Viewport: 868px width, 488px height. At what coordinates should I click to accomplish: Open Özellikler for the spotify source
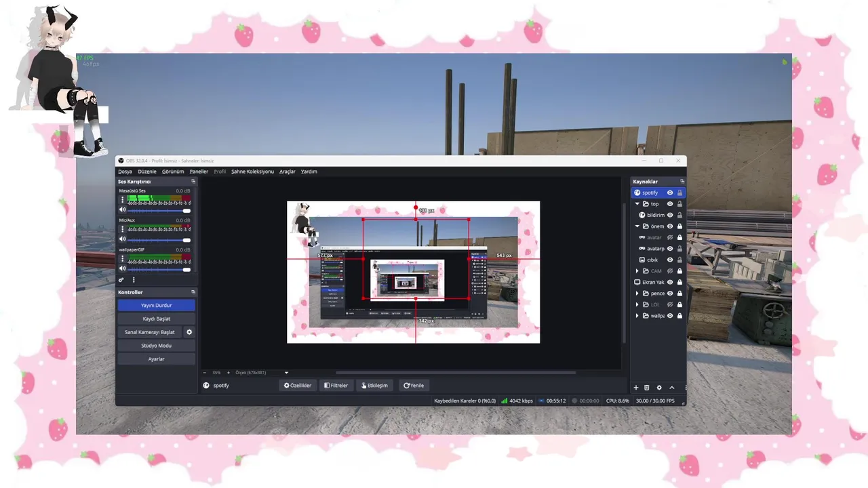click(298, 385)
